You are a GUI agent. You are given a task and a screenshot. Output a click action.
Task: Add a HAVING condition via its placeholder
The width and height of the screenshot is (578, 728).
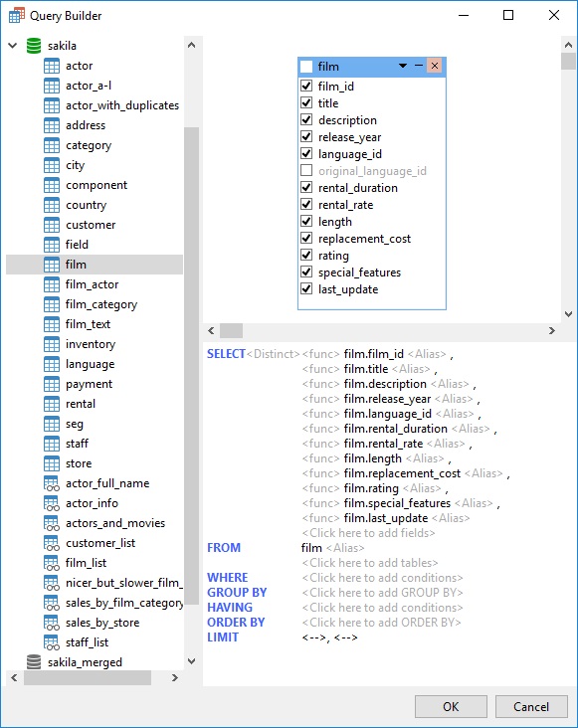click(x=383, y=608)
